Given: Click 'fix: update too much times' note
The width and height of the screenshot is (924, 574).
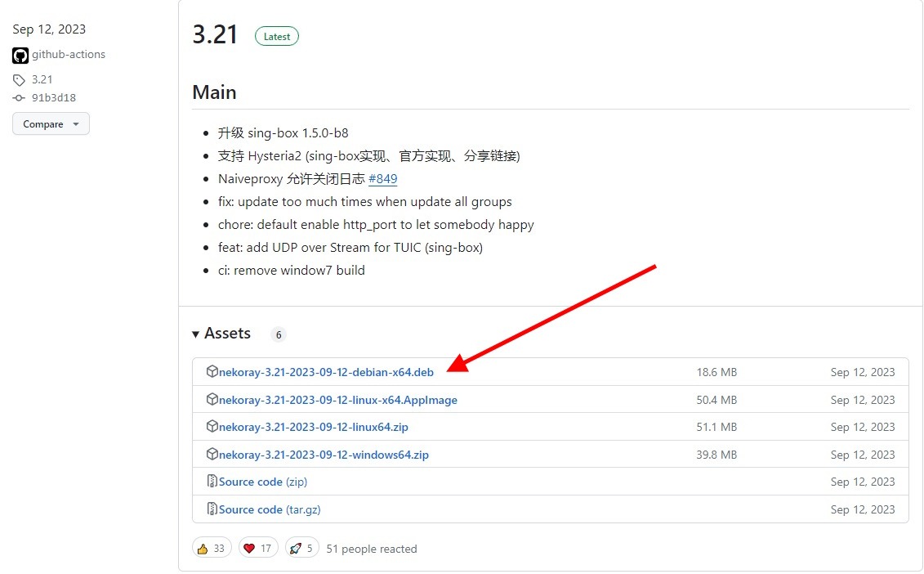Looking at the screenshot, I should pyautogui.click(x=364, y=202).
